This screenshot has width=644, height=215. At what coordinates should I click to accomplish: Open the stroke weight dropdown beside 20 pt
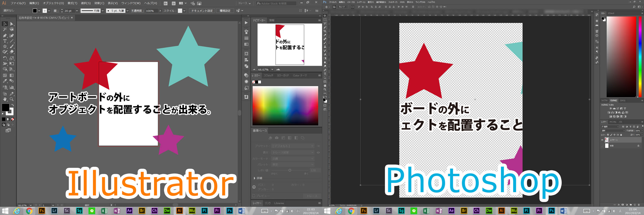tap(77, 11)
